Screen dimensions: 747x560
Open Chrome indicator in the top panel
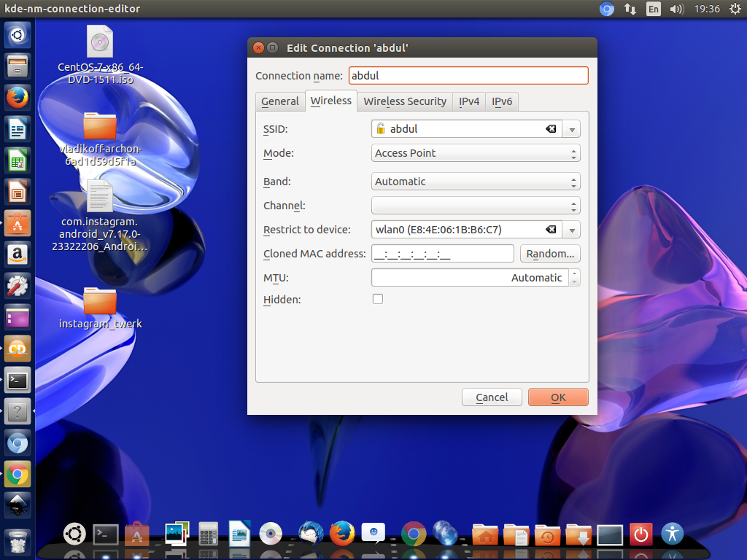(x=606, y=9)
